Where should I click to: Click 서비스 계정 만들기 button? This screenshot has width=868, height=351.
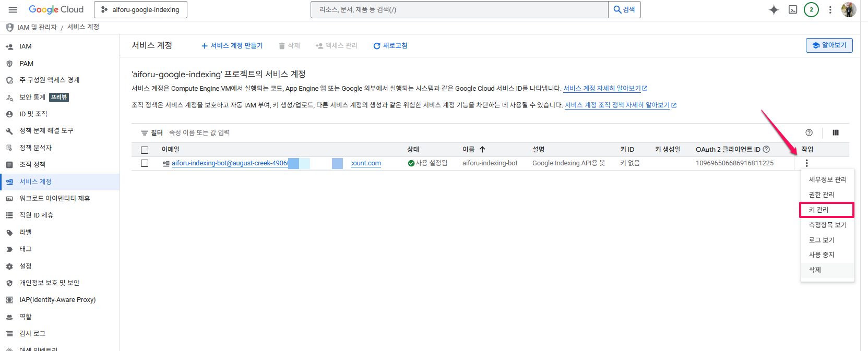pyautogui.click(x=232, y=46)
